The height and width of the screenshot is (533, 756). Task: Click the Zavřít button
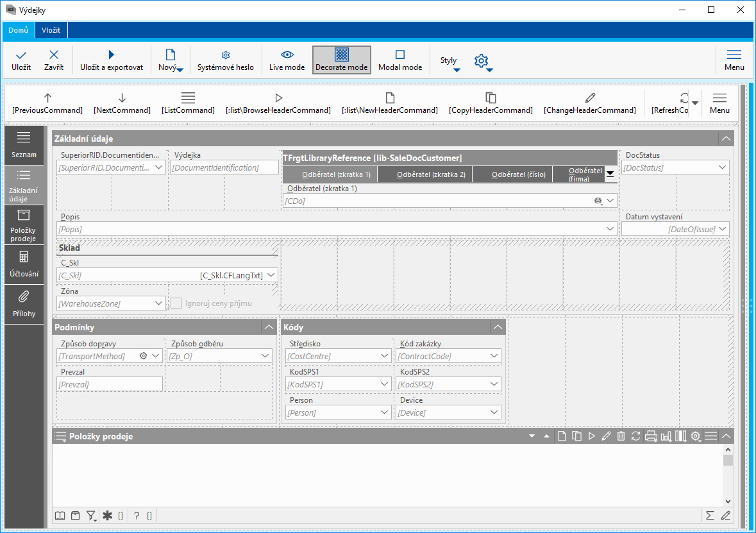pos(54,60)
